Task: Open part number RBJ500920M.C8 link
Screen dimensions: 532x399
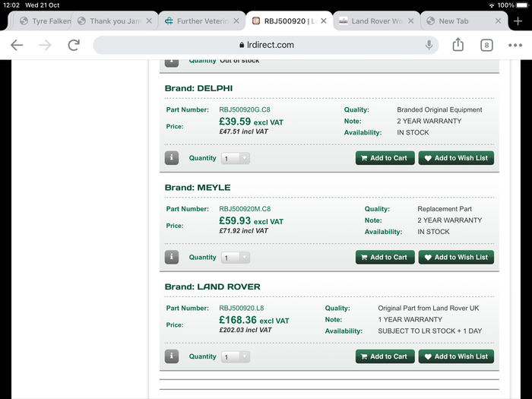Action: click(245, 209)
